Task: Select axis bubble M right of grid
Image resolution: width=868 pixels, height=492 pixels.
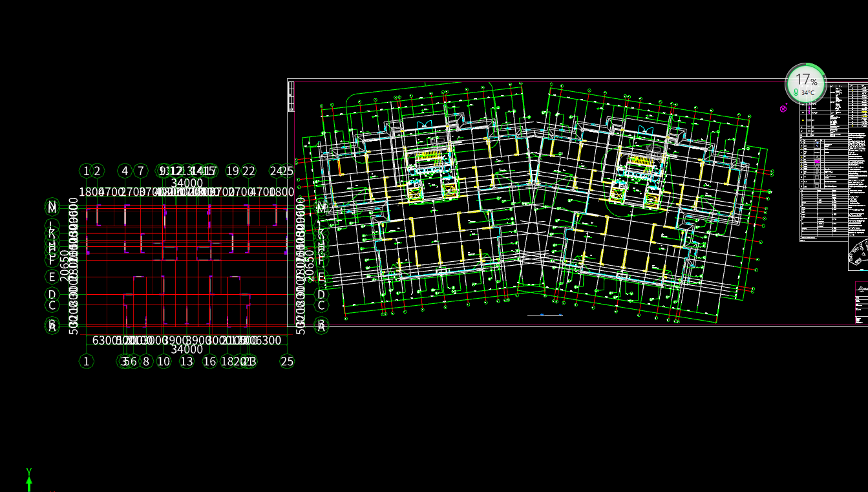Action: coord(321,208)
